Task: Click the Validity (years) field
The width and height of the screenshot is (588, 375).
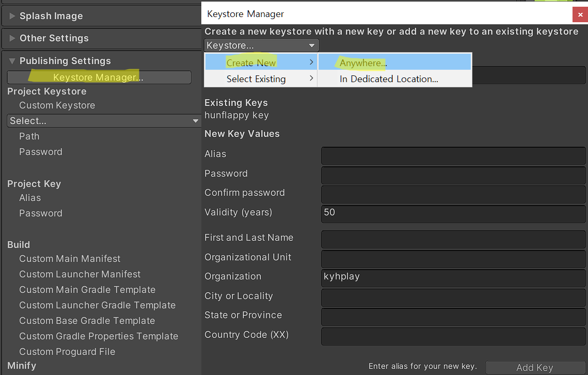Action: click(453, 213)
